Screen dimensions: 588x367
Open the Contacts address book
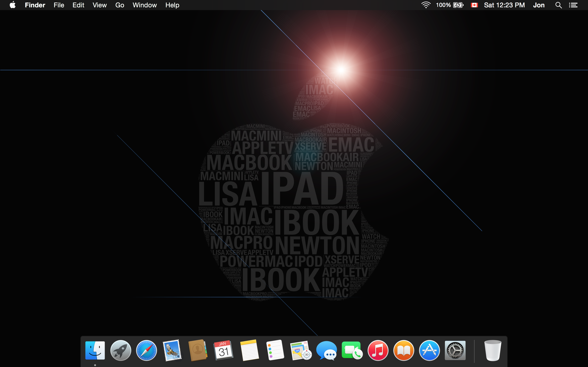[198, 350]
